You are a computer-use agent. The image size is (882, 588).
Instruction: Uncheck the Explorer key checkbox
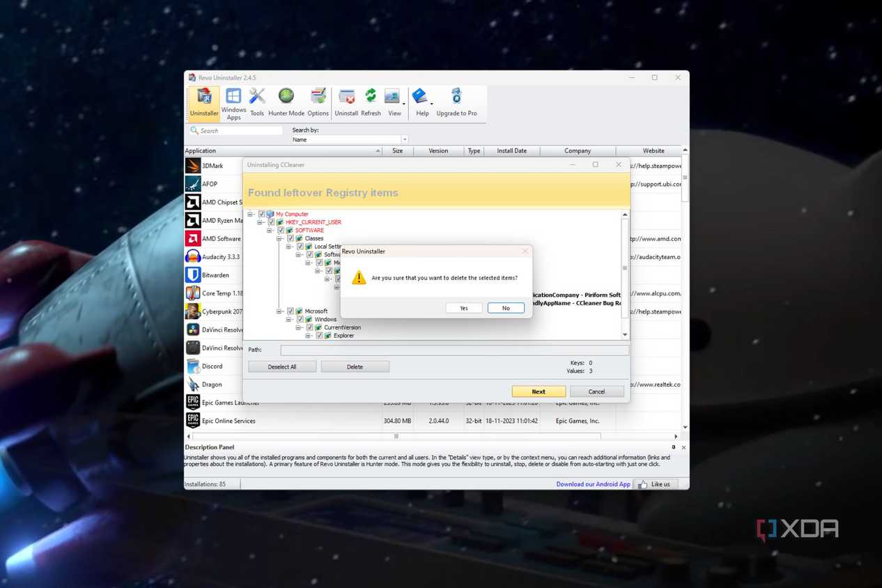pyautogui.click(x=320, y=336)
